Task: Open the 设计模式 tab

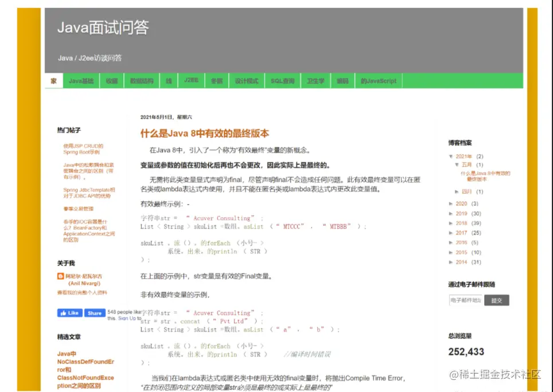Action: 247,81
